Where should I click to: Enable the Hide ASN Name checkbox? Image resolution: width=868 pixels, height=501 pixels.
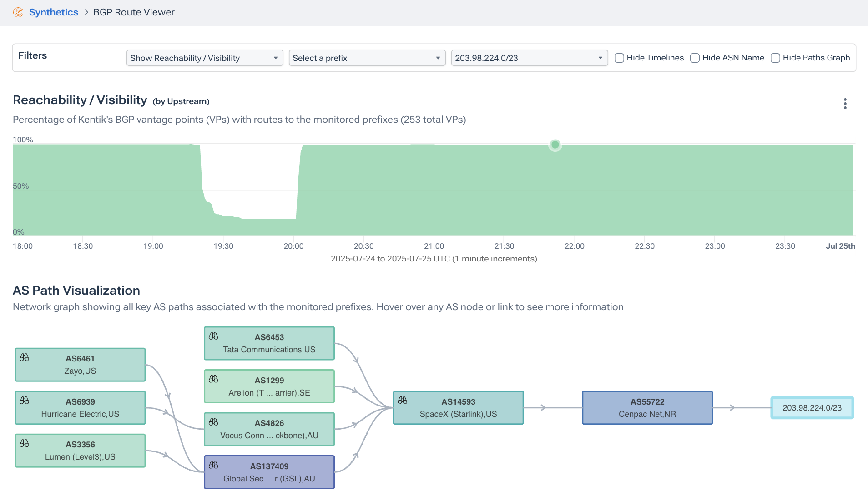point(695,58)
